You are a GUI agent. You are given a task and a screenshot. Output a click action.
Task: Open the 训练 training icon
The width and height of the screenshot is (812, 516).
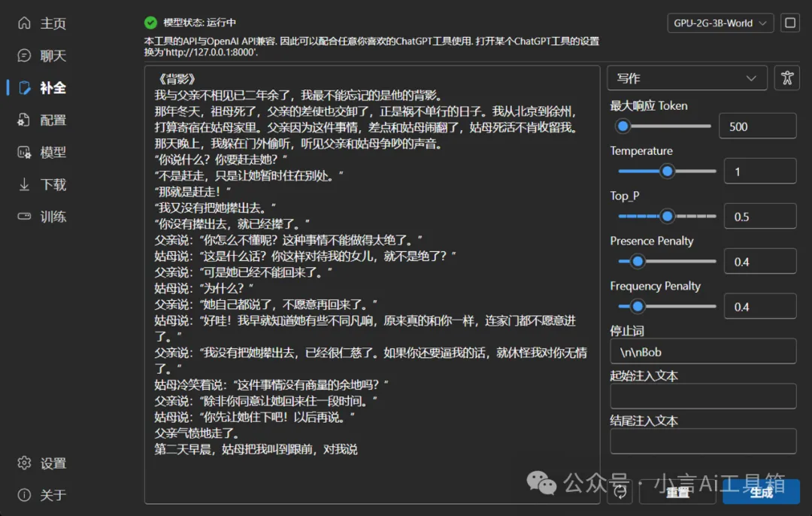point(25,217)
